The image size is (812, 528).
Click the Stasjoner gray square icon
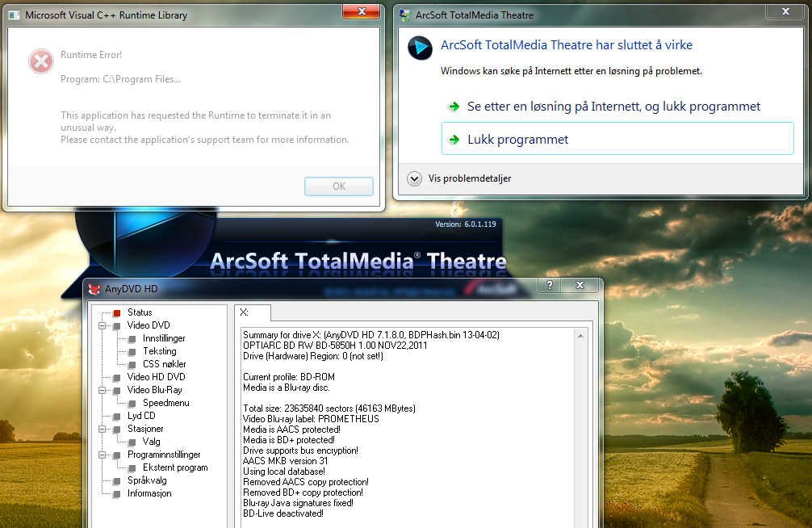point(117,430)
